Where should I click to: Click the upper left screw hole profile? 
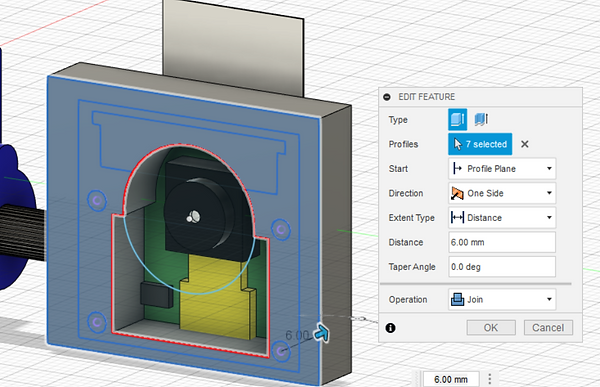coord(97,200)
